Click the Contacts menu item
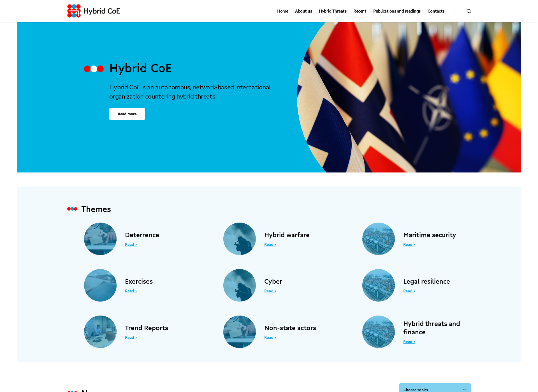The height and width of the screenshot is (392, 538). [436, 11]
